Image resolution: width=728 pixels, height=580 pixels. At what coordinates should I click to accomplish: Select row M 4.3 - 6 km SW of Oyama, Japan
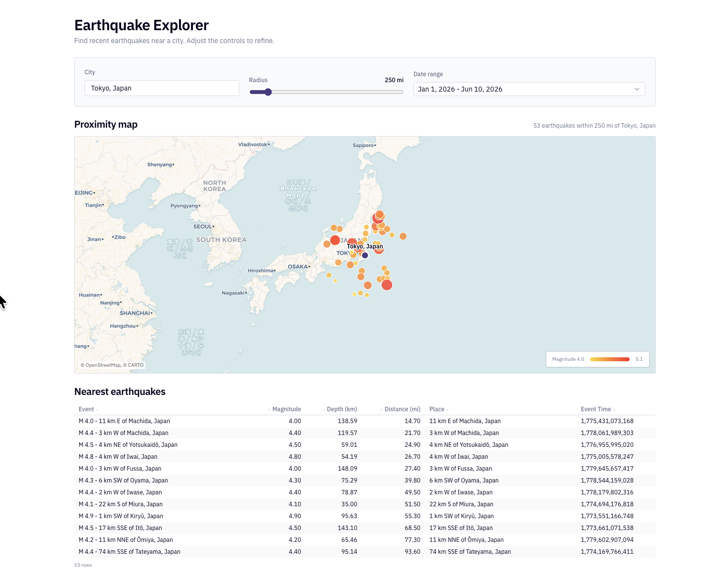[365, 481]
